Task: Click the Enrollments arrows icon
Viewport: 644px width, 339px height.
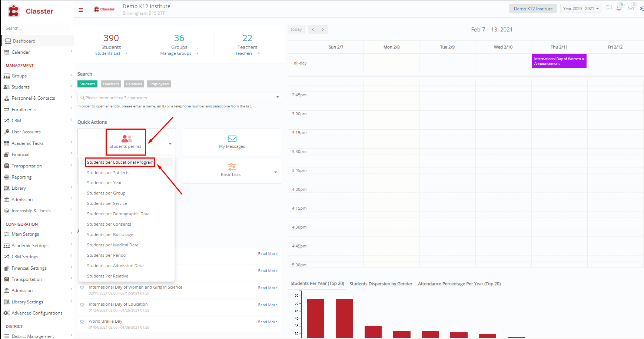Action: tap(7, 110)
